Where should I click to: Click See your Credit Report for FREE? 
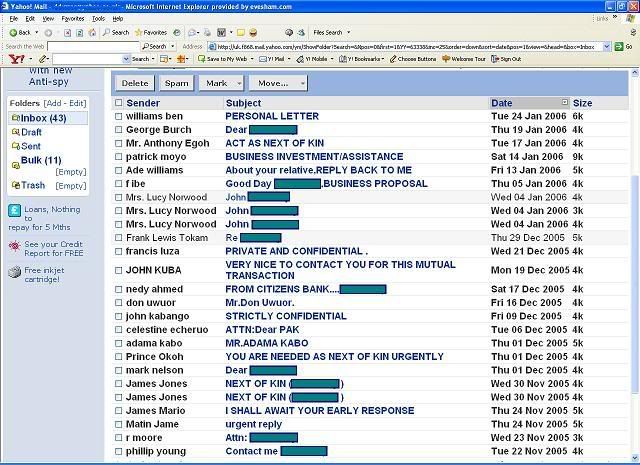point(53,249)
